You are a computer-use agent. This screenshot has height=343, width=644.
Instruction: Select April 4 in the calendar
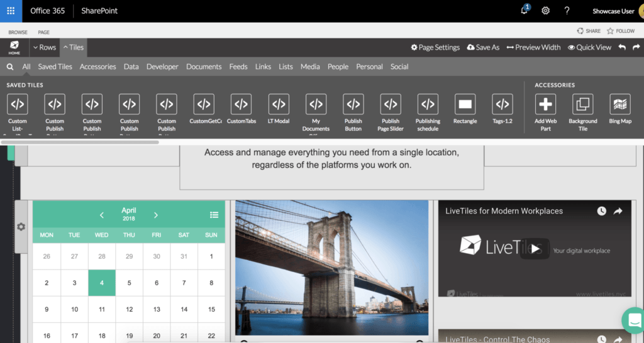[102, 283]
